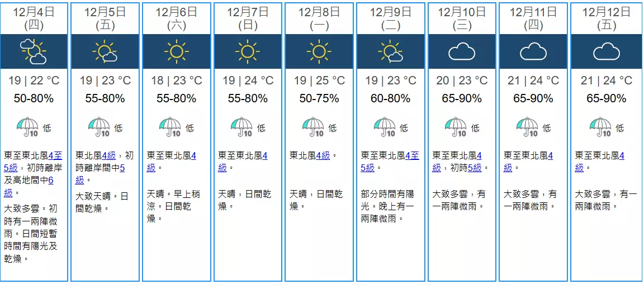Click the 5級 wind link for 12月5日
The height and width of the screenshot is (284, 644).
122,168
